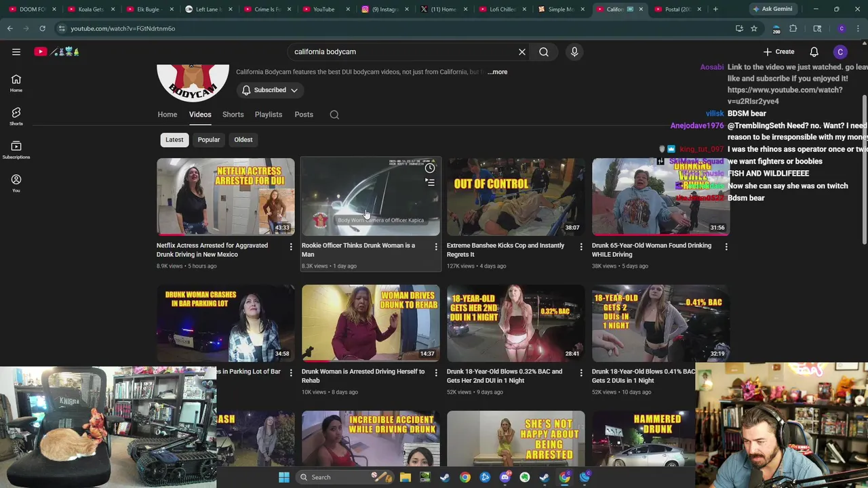Click the Create button
The image size is (868, 488).
pos(778,52)
